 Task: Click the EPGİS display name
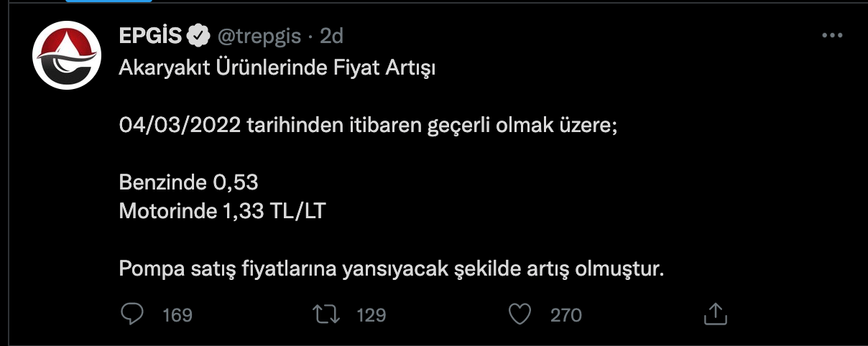(x=152, y=36)
